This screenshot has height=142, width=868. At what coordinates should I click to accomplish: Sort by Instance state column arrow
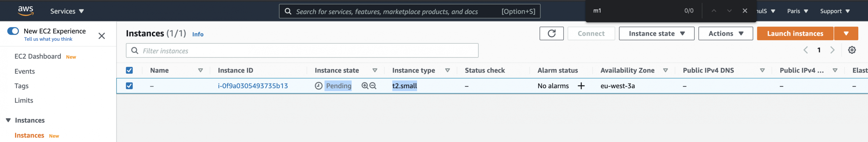[x=375, y=70]
